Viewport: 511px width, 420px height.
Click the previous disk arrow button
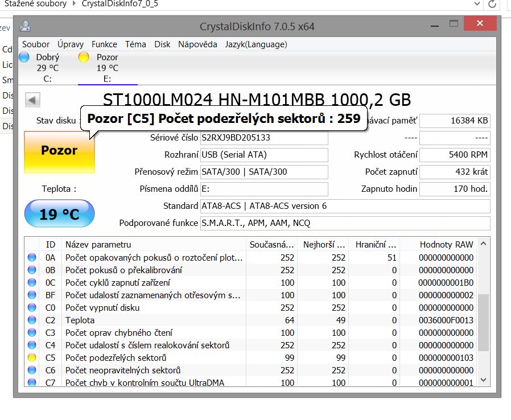[x=32, y=100]
